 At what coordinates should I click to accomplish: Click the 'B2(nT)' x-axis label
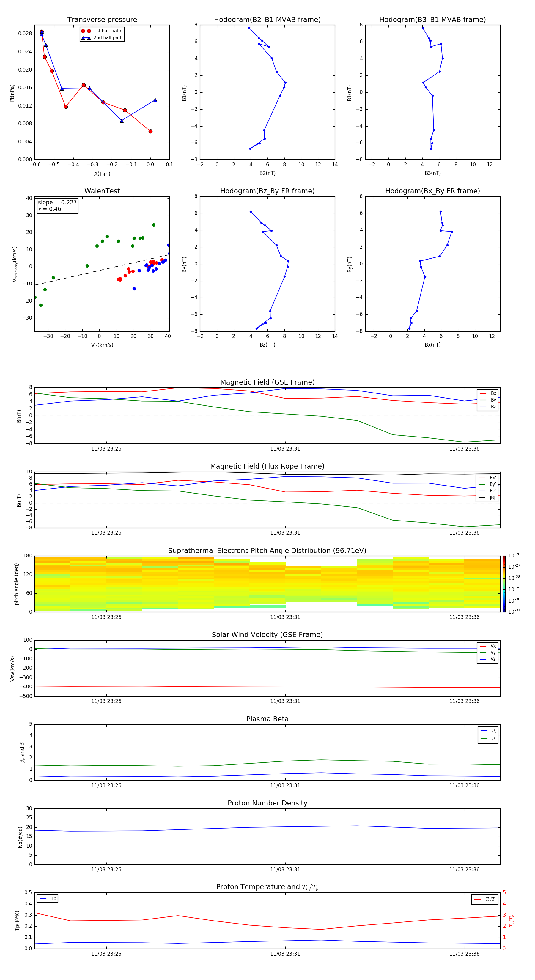267,173
